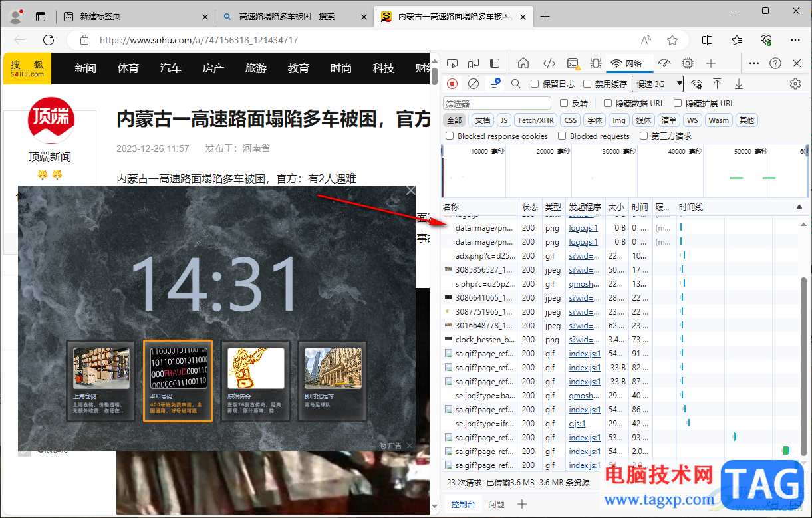Image resolution: width=812 pixels, height=518 pixels.
Task: Switch to 高速路塌陷多车被困 search tab
Action: click(x=295, y=17)
